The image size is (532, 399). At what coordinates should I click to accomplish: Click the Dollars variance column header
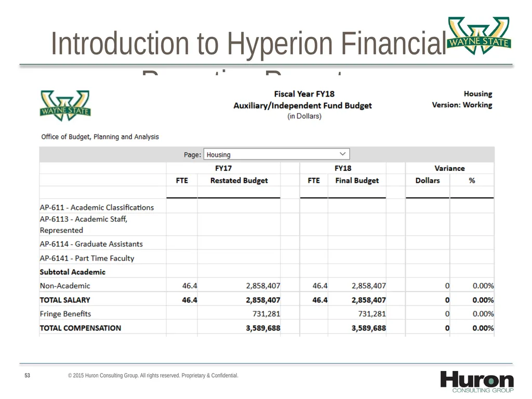(x=428, y=180)
